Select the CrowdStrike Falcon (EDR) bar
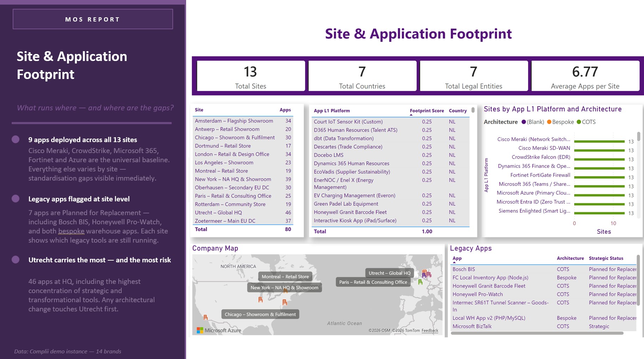The width and height of the screenshot is (644, 359). [599, 159]
